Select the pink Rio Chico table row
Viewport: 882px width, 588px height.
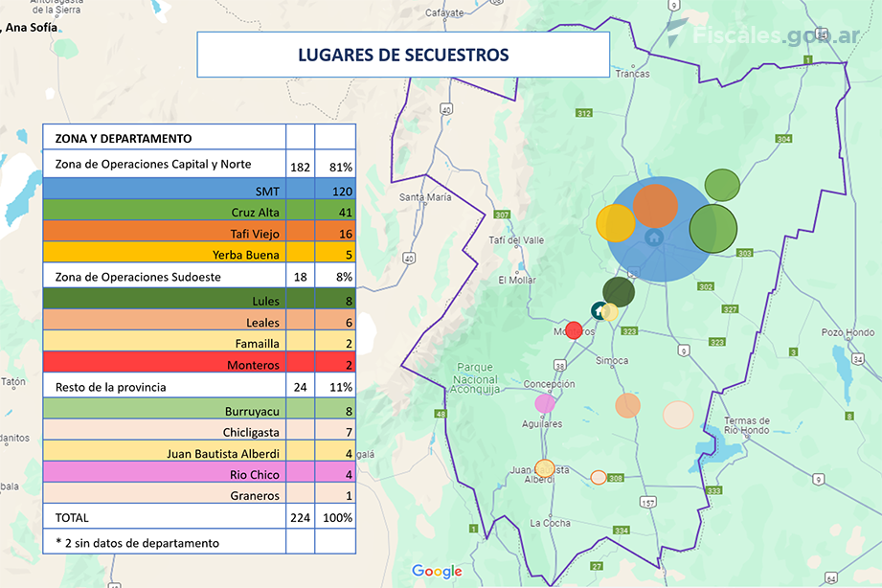point(198,474)
